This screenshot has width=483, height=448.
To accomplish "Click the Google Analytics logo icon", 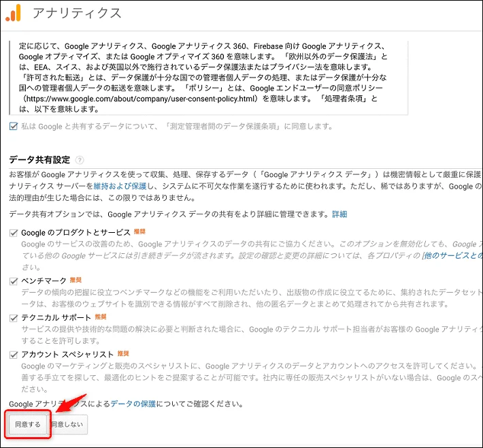I will pos(14,13).
